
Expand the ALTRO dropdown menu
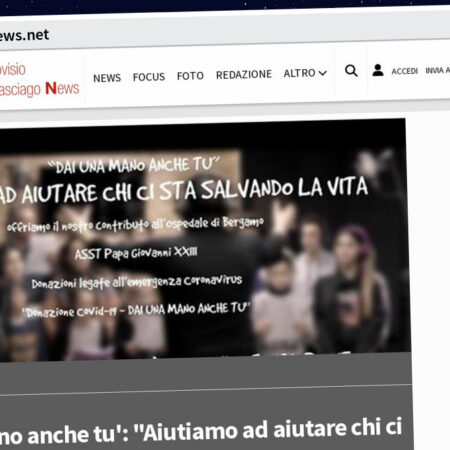[x=305, y=73]
